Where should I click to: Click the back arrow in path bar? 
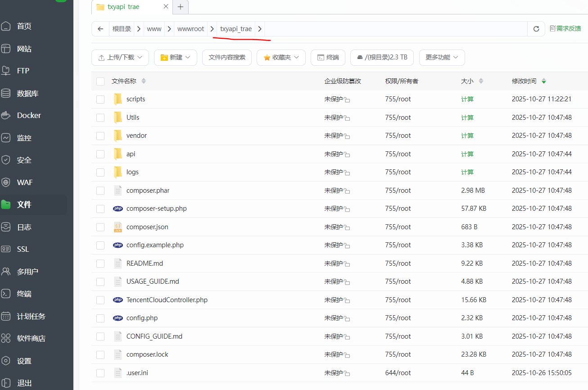[100, 29]
